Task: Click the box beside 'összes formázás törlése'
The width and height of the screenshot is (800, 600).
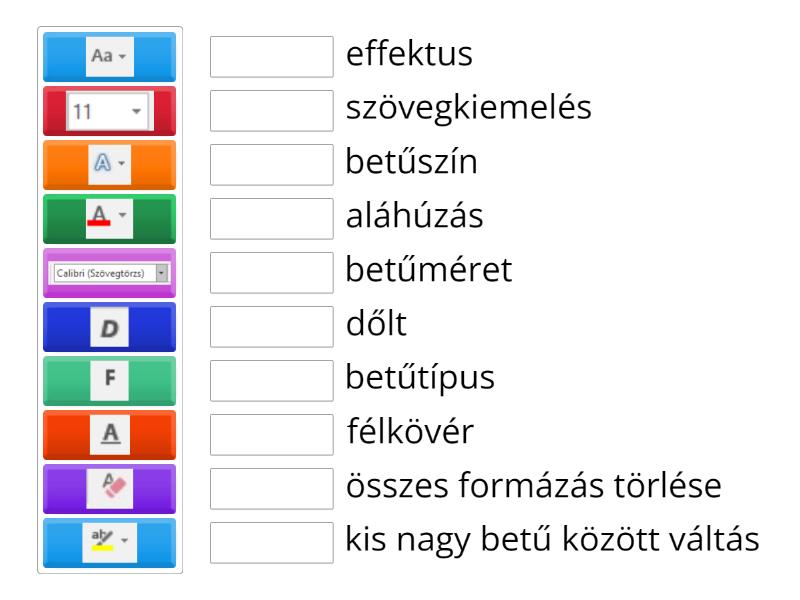Action: point(272,489)
